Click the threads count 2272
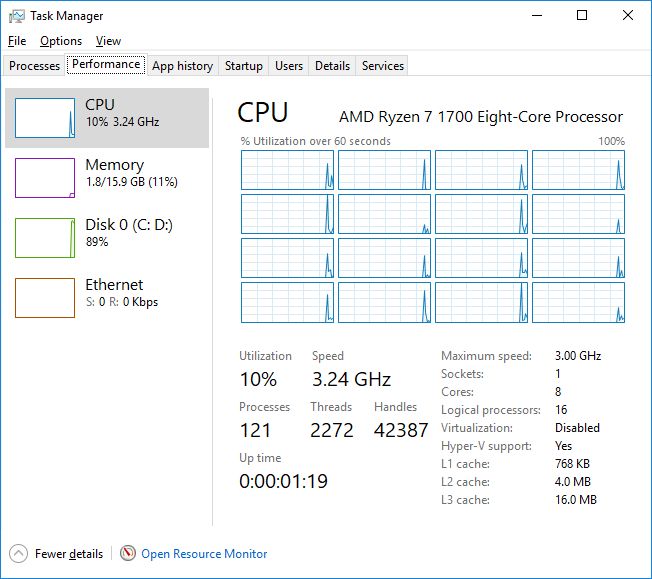This screenshot has width=652, height=579. point(331,430)
